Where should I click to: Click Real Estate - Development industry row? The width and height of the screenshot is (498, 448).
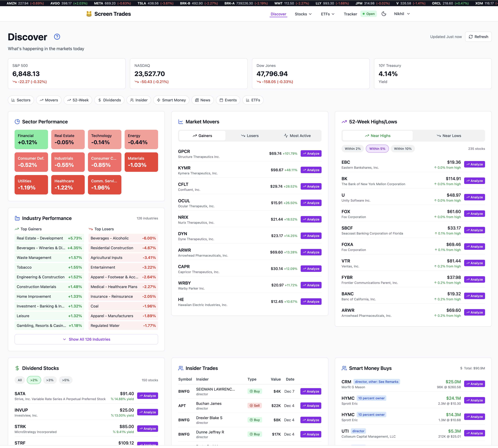pos(49,238)
